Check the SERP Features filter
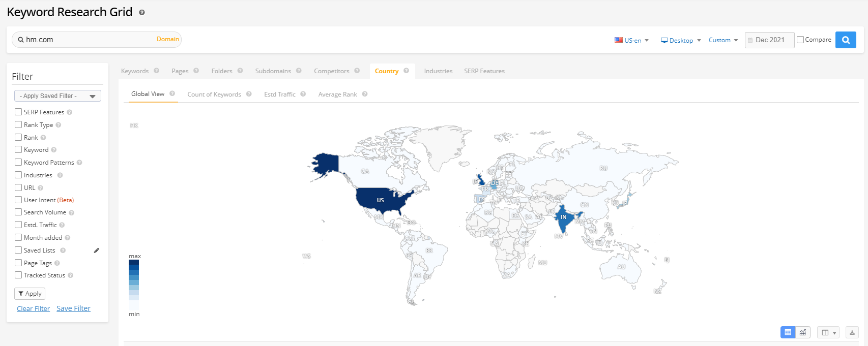This screenshot has width=868, height=346. [x=18, y=112]
